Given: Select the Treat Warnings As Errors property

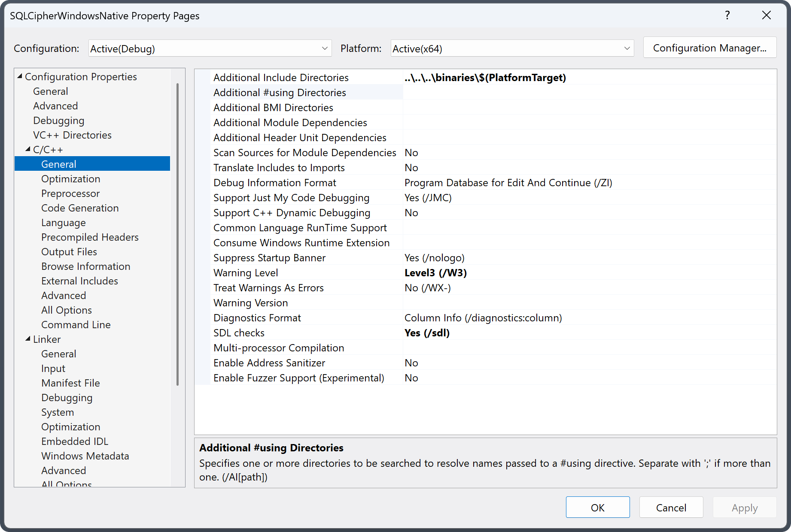Looking at the screenshot, I should 268,288.
